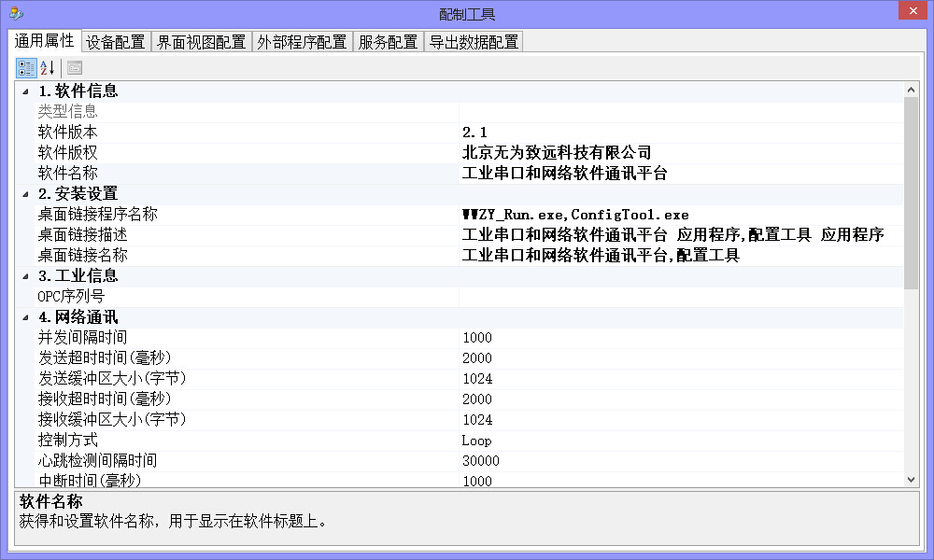
Task: Click the Alphabetical sort icon
Action: (48, 68)
